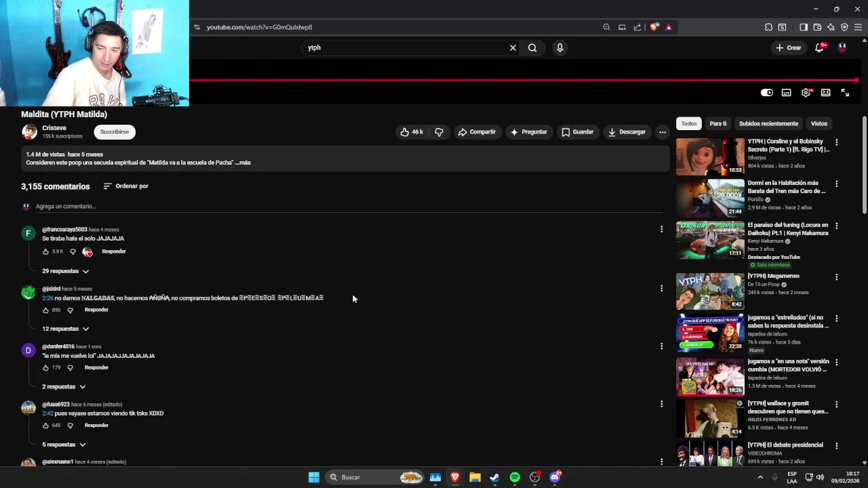Image resolution: width=868 pixels, height=488 pixels.
Task: Toggle the autoplay switch in the player
Action: pos(767,93)
